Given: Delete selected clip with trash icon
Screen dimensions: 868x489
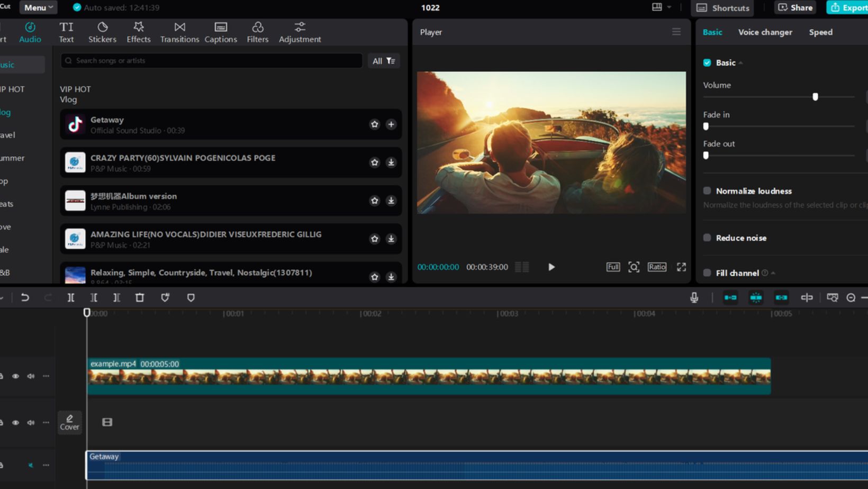Looking at the screenshot, I should coord(140,297).
